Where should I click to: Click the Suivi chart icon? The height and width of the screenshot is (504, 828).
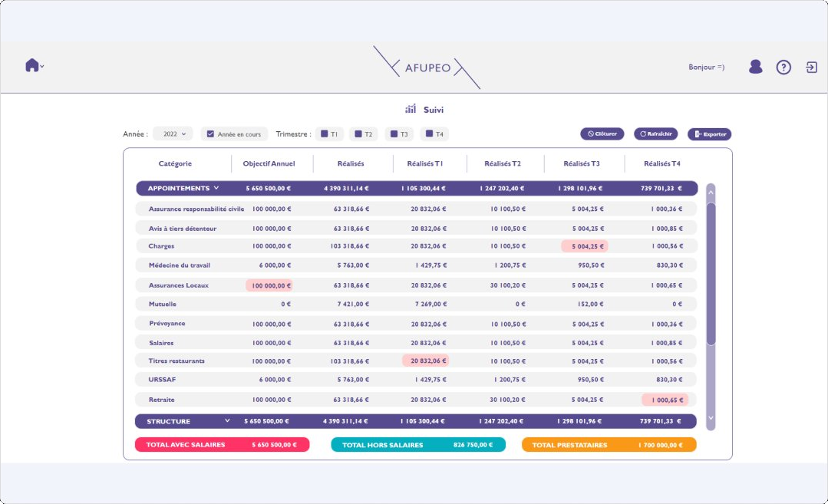pos(411,109)
